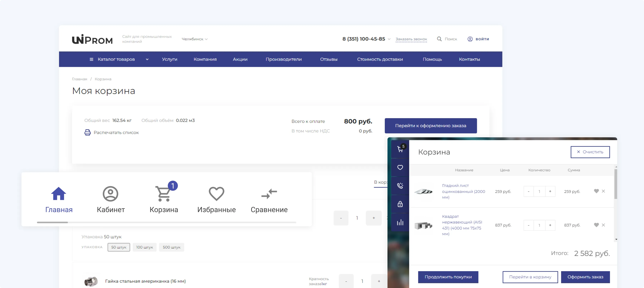Screen dimensions: 644x288
Task: Click the printer icon for the list
Action: point(87,132)
